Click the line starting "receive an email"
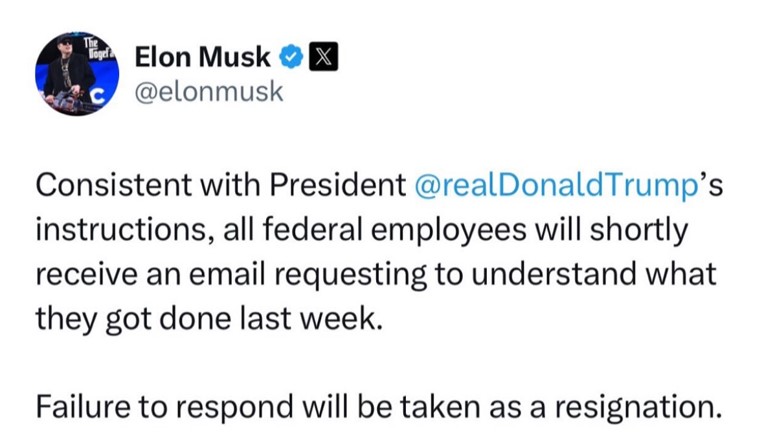 pyautogui.click(x=376, y=275)
